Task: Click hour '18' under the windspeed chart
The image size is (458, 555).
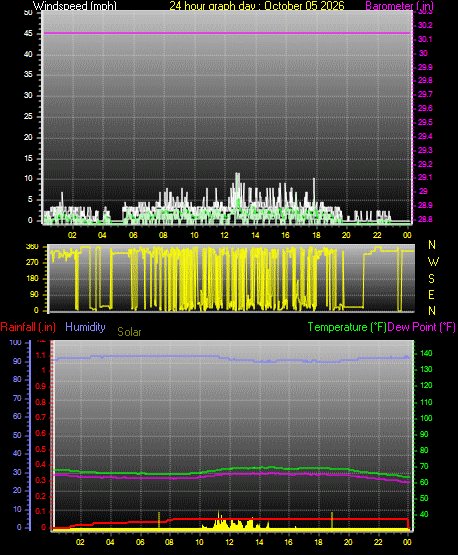Action: [x=316, y=235]
